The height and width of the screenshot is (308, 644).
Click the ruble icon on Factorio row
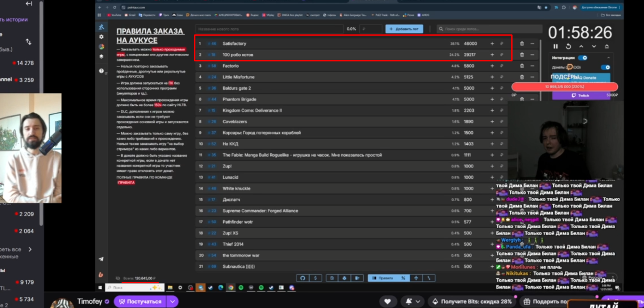click(x=502, y=66)
